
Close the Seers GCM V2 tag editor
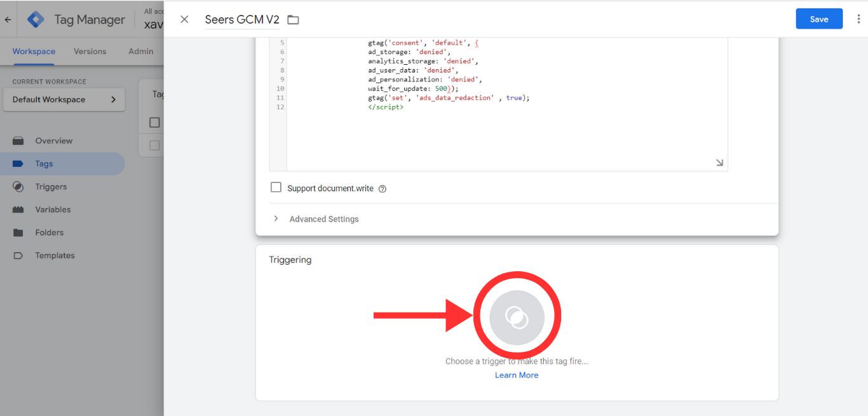184,19
